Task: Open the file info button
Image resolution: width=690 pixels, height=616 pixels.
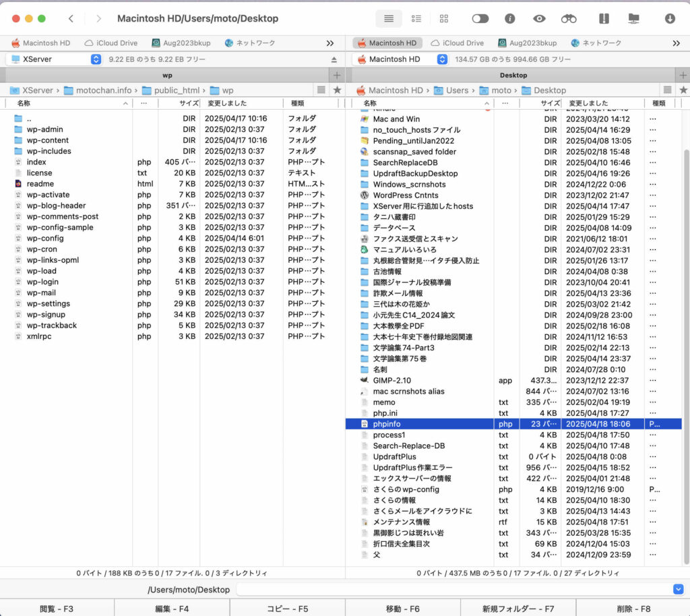Action: point(509,18)
